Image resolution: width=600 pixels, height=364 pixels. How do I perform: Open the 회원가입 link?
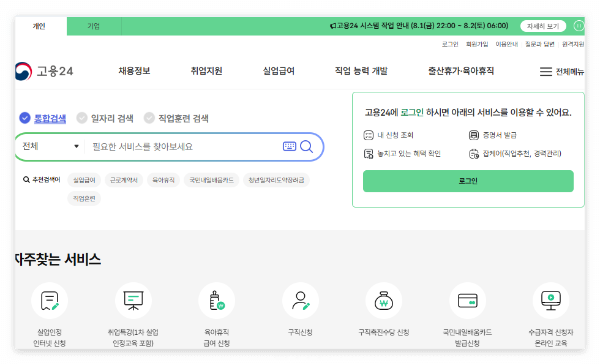[477, 44]
